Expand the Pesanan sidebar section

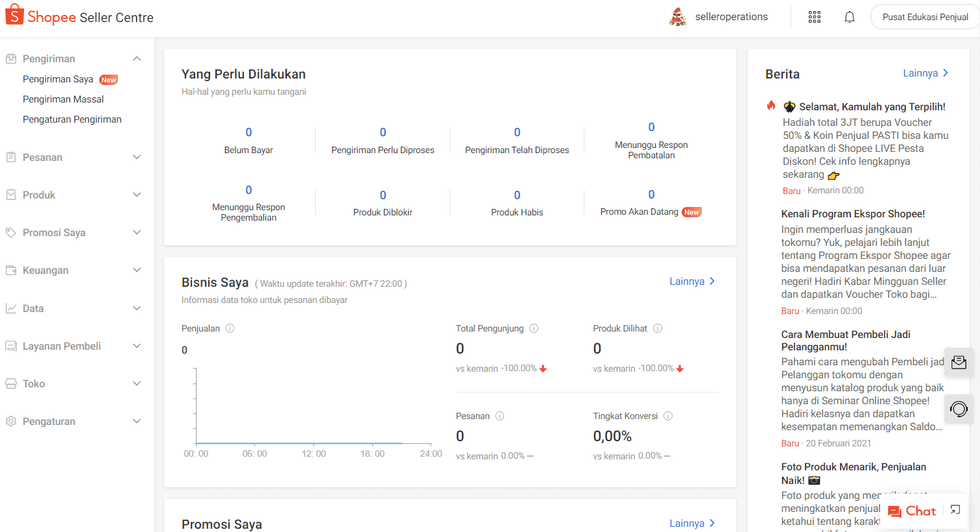(x=137, y=158)
